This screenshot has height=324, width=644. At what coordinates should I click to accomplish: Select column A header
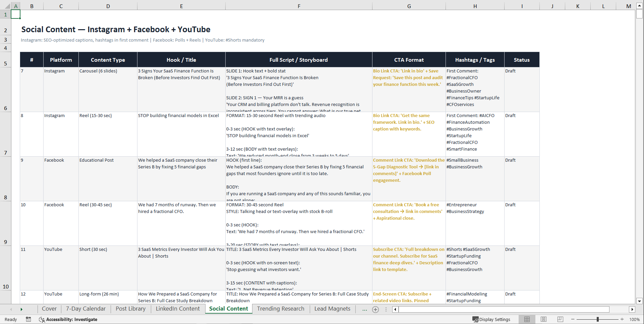[16, 6]
